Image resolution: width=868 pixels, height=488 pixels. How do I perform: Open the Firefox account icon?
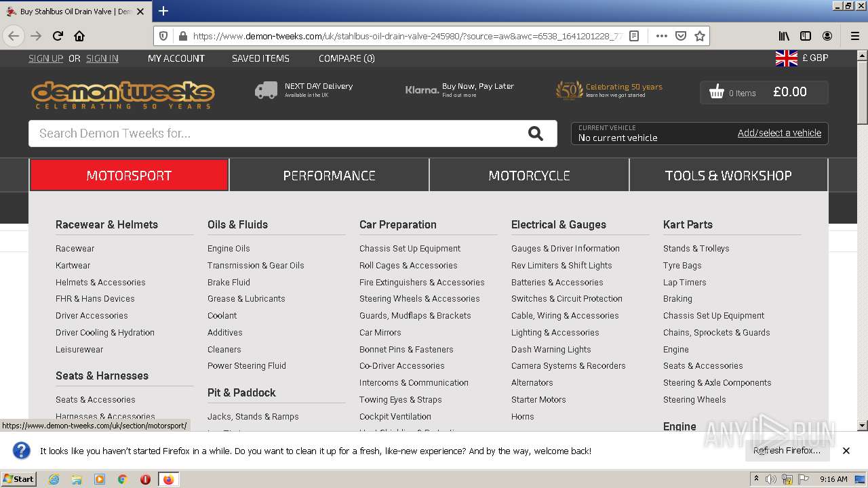pyautogui.click(x=827, y=36)
